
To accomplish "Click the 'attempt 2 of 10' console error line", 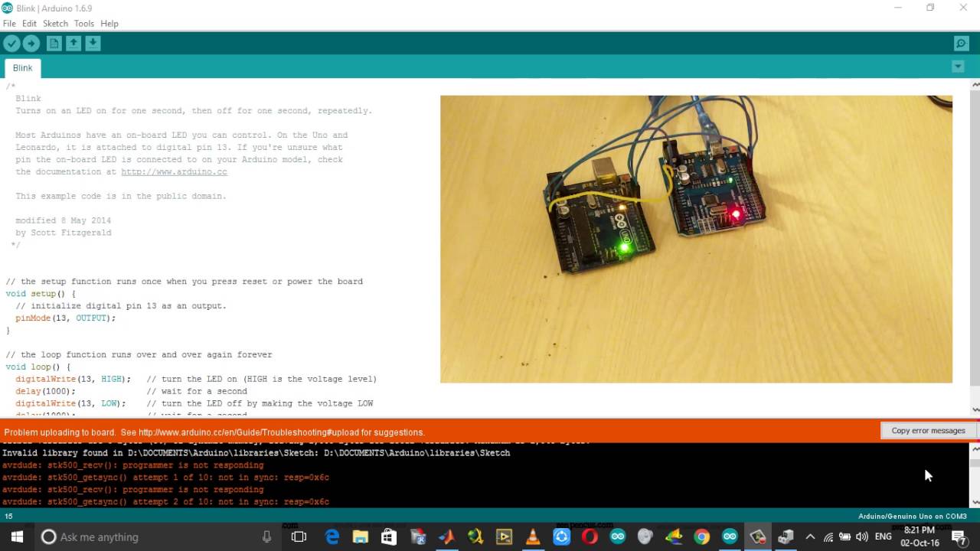I will (x=165, y=502).
